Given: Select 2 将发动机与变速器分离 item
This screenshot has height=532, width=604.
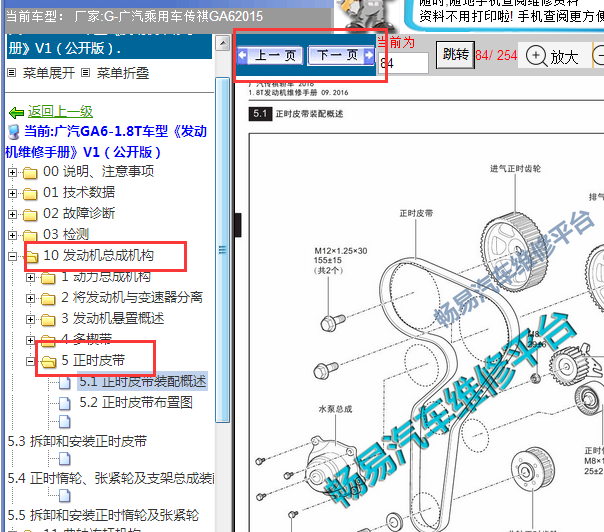Looking at the screenshot, I should [132, 297].
